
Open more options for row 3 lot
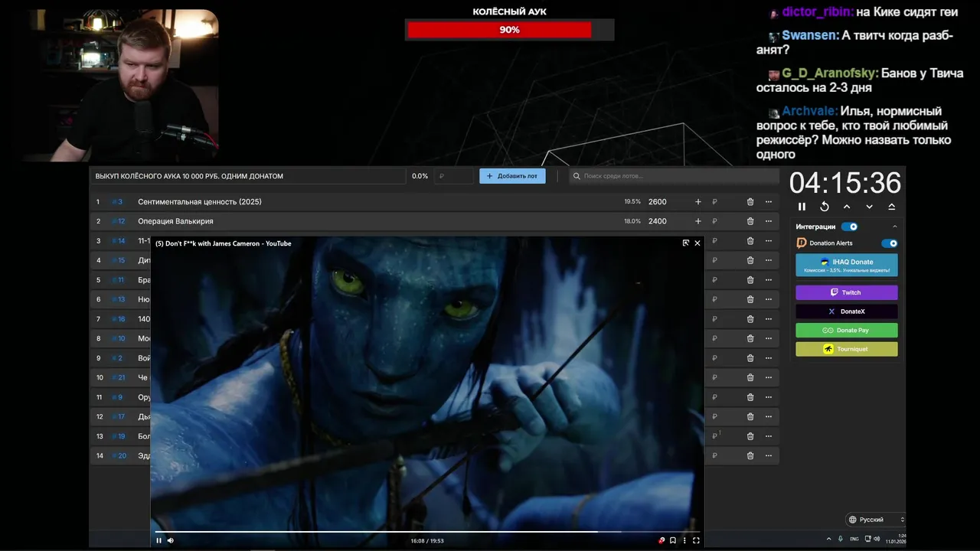tap(769, 241)
